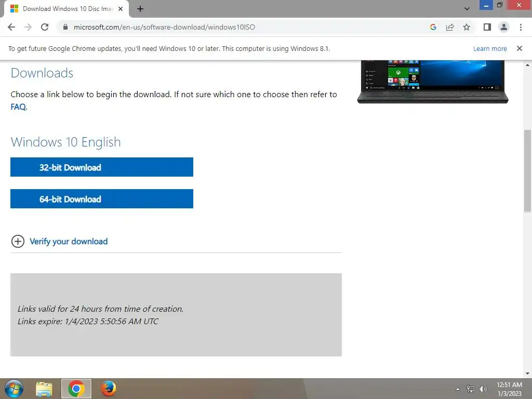Image resolution: width=532 pixels, height=399 pixels.
Task: Open Learn more about Chrome updates
Action: click(490, 48)
